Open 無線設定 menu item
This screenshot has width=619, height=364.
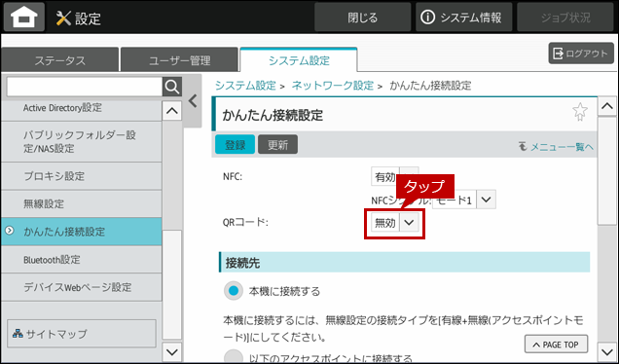tap(82, 203)
